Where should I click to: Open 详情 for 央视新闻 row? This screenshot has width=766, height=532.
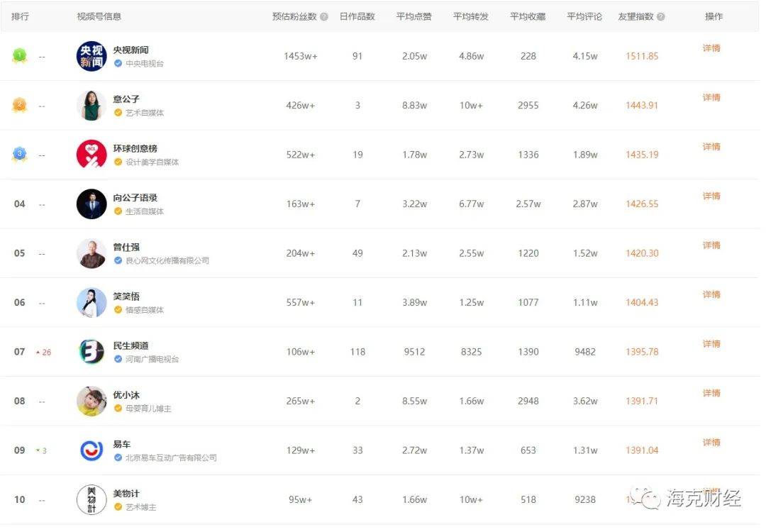[x=711, y=48]
